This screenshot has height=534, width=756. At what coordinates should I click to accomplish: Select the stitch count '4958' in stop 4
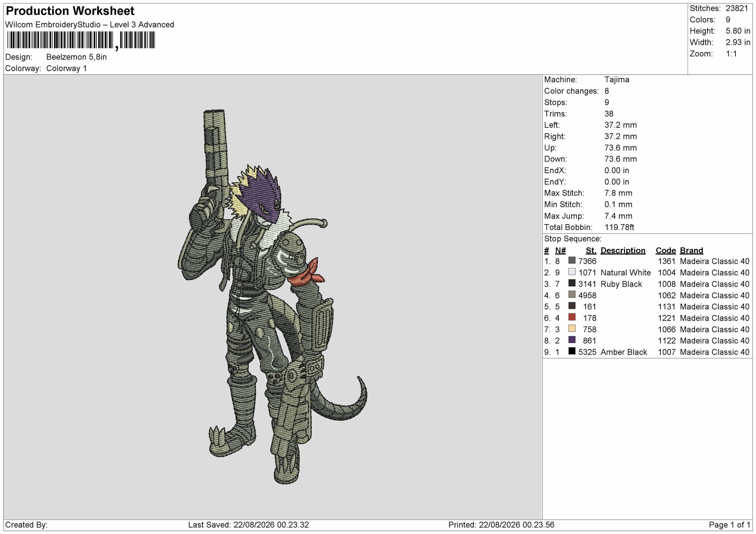pos(587,295)
